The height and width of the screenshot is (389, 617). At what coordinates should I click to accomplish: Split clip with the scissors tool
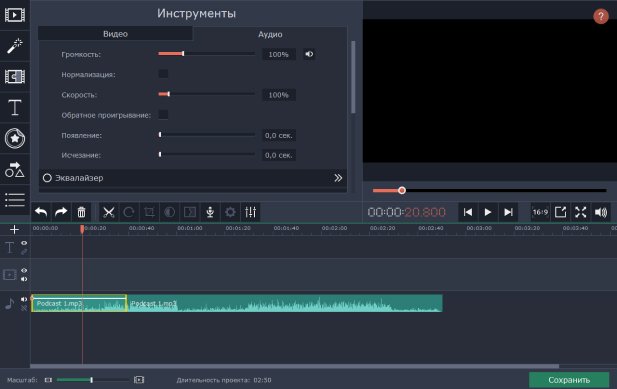click(x=109, y=212)
